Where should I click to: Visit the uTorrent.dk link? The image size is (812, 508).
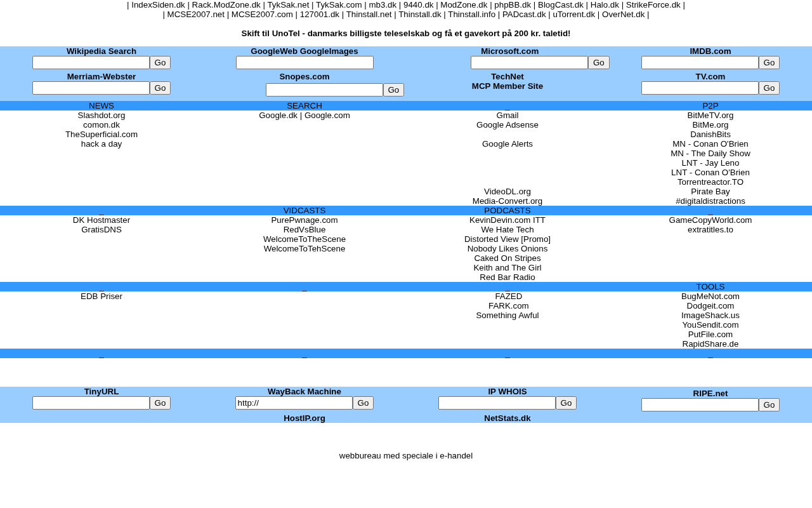point(574,15)
